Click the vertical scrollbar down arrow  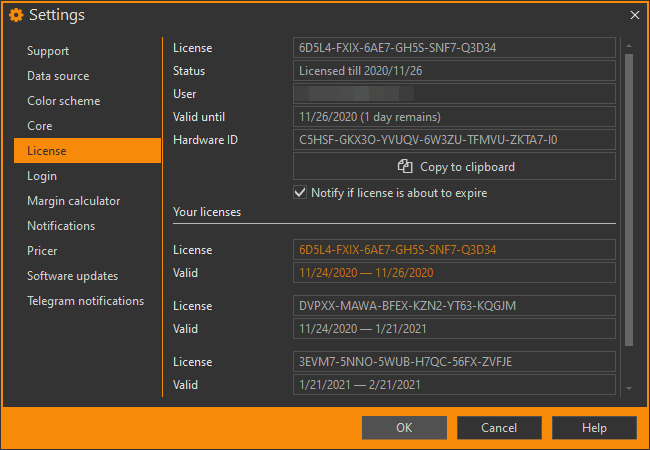click(x=629, y=388)
